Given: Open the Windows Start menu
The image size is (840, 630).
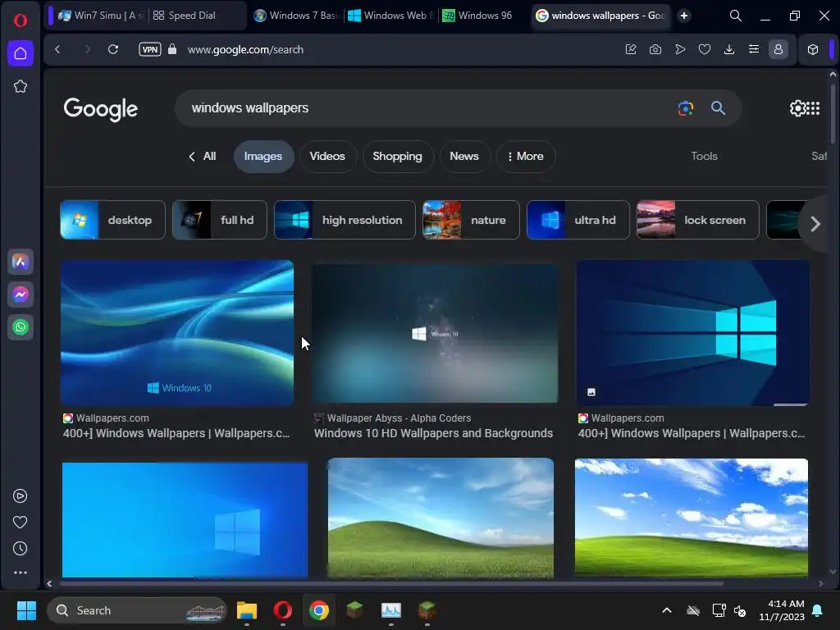Looking at the screenshot, I should pos(26,610).
